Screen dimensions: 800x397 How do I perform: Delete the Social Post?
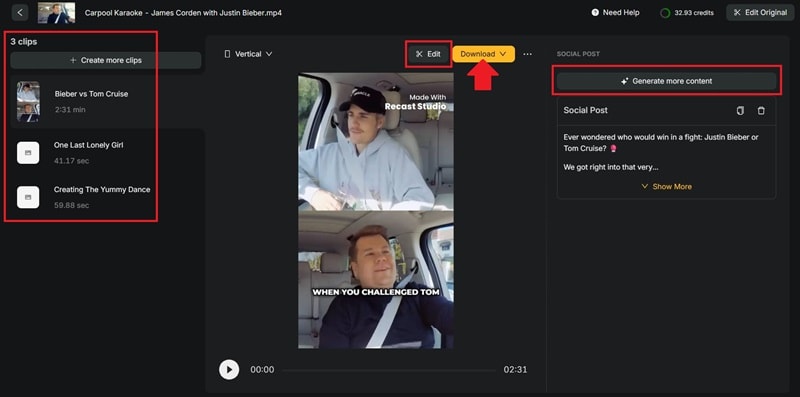[761, 111]
